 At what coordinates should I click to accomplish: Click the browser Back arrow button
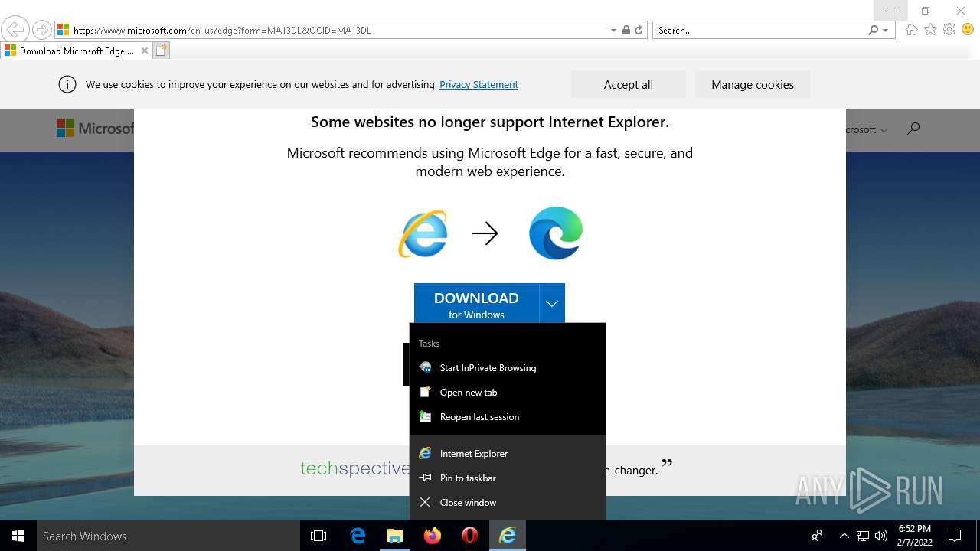[x=15, y=30]
